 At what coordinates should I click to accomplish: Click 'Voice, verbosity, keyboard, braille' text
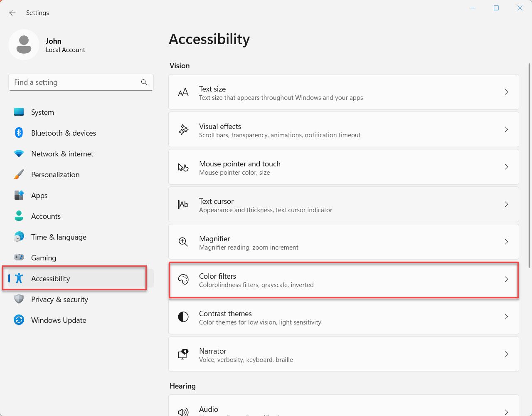click(x=246, y=360)
